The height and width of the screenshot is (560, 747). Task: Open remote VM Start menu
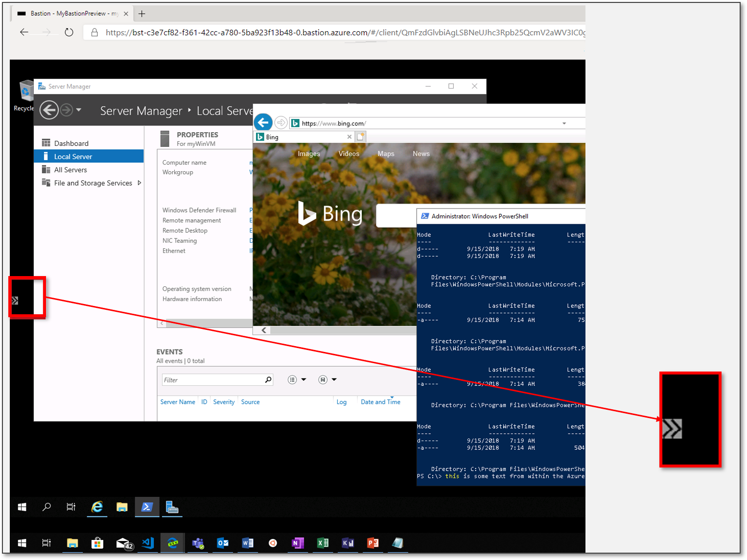22,507
